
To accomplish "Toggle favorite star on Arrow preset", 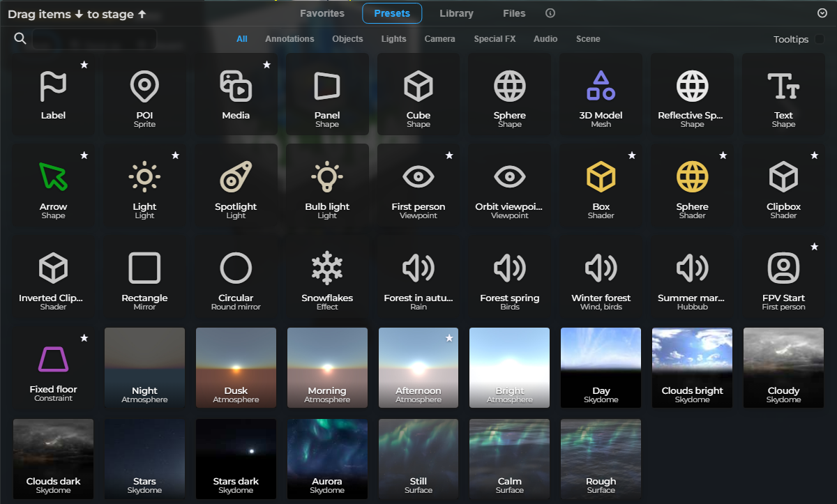I will [84, 155].
